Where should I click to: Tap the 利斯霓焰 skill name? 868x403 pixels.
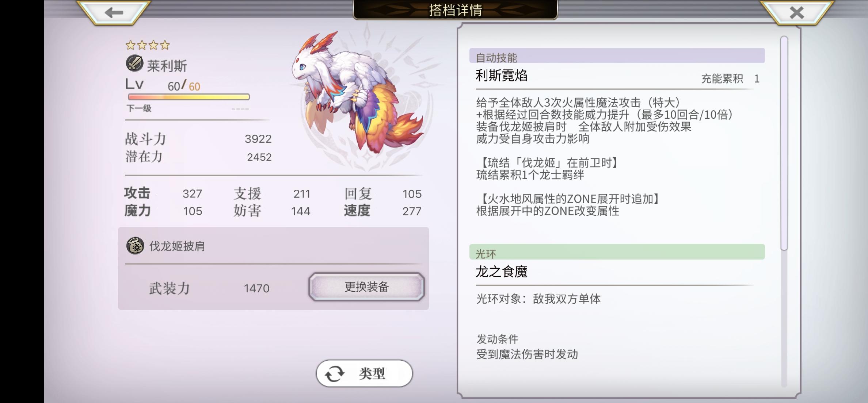coord(502,76)
